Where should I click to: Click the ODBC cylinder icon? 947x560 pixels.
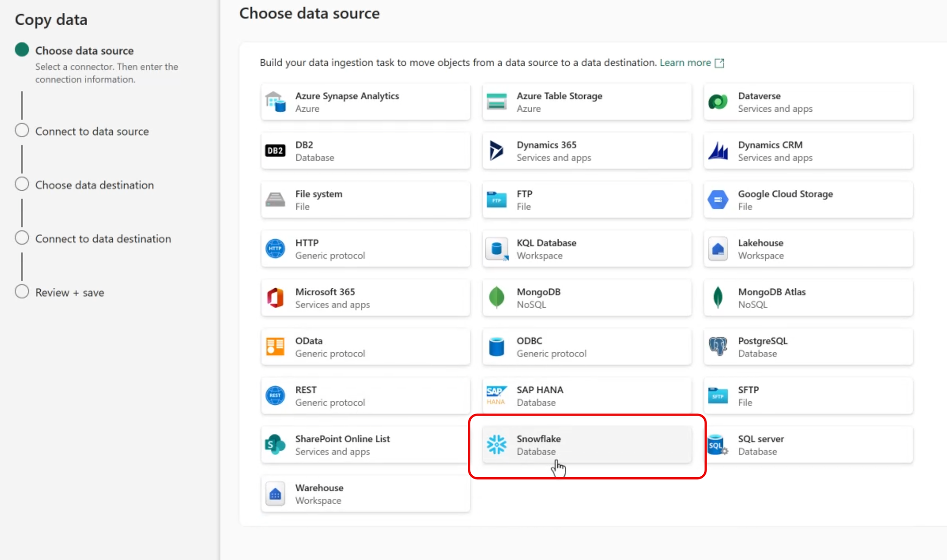tap(496, 347)
